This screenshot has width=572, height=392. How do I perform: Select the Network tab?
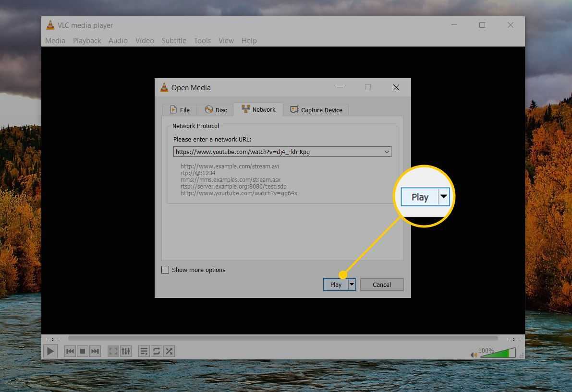click(x=258, y=110)
